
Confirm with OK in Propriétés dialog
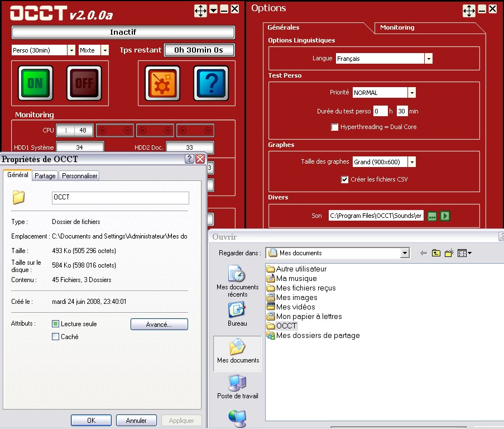point(92,421)
